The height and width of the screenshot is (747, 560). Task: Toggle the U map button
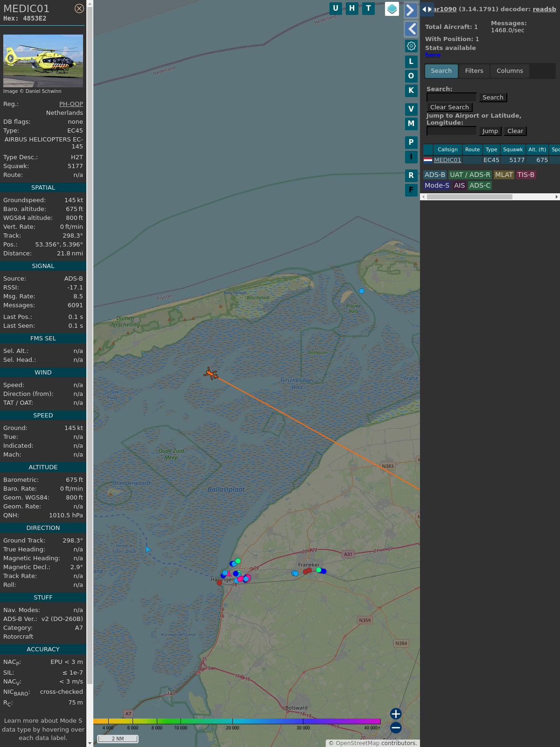click(x=336, y=8)
